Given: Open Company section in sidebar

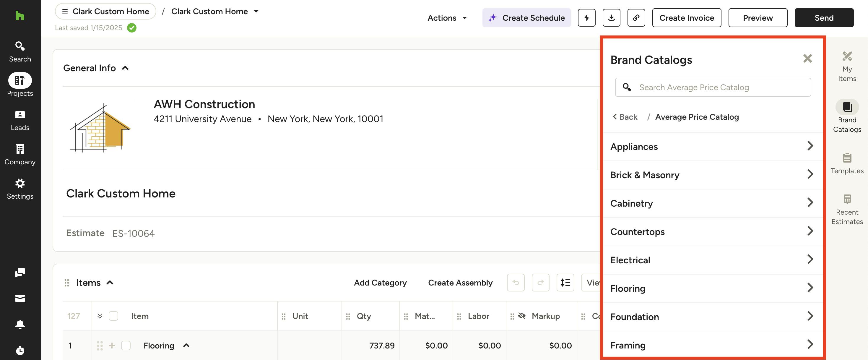Looking at the screenshot, I should (20, 155).
